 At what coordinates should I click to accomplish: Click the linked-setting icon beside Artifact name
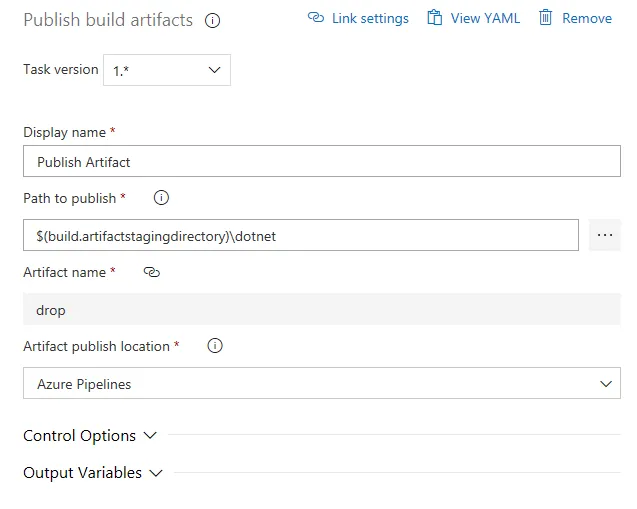[152, 272]
